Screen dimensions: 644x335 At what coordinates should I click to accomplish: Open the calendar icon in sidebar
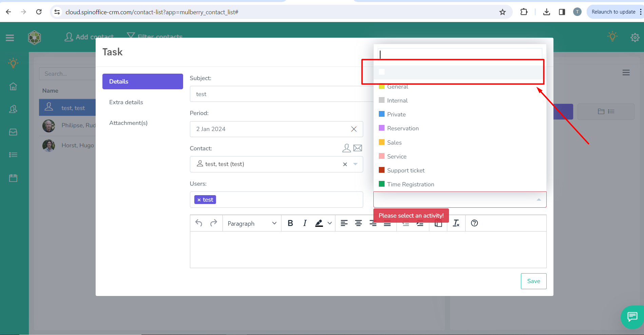tap(13, 178)
